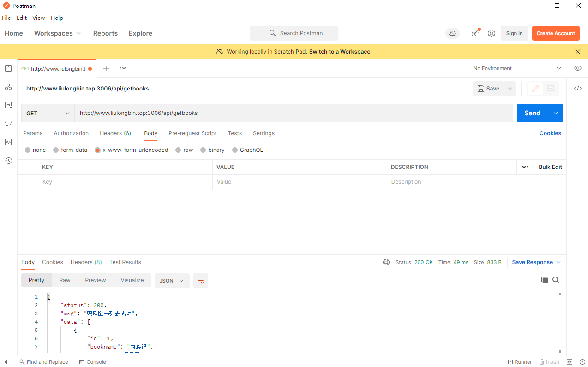Screen dimensions: 588x367
Task: Switch to response Headers (8) tab
Action: tap(86, 262)
